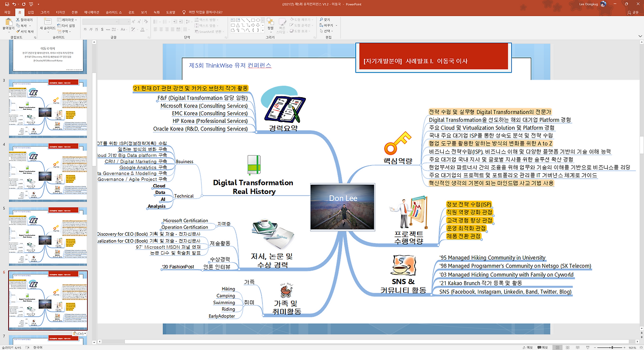Switch to the Design (디자인) tab
Image resolution: width=644 pixels, height=350 pixels.
point(60,12)
